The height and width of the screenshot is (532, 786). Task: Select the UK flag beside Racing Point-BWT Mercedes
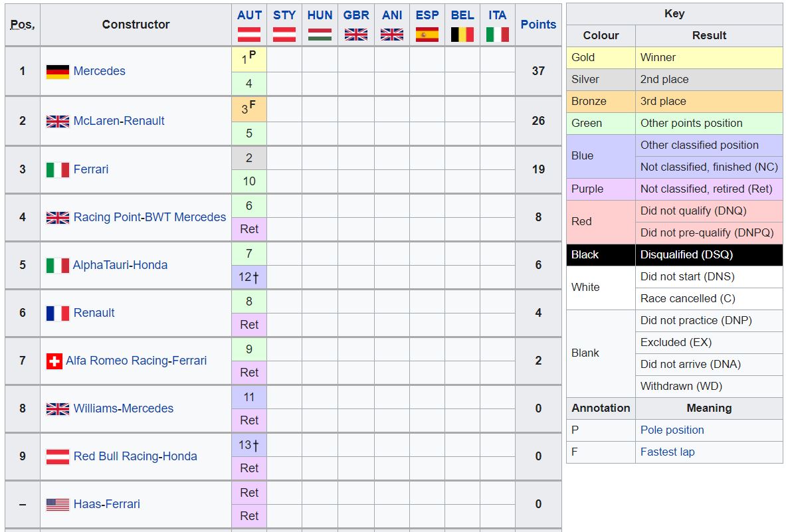click(x=58, y=217)
